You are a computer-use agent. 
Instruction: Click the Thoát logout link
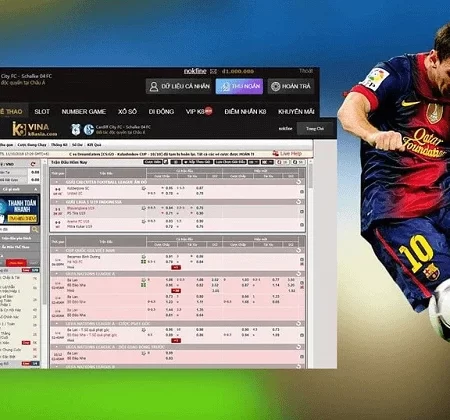(x=306, y=71)
